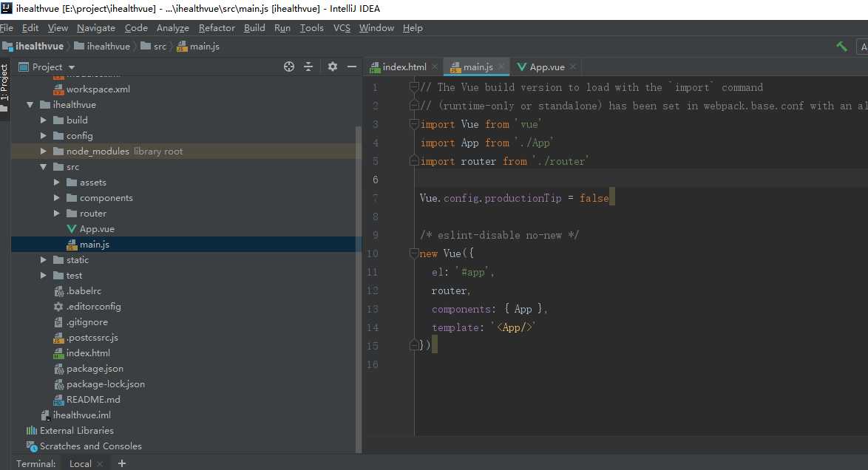Click the locate/scroll from source icon

pyautogui.click(x=289, y=67)
